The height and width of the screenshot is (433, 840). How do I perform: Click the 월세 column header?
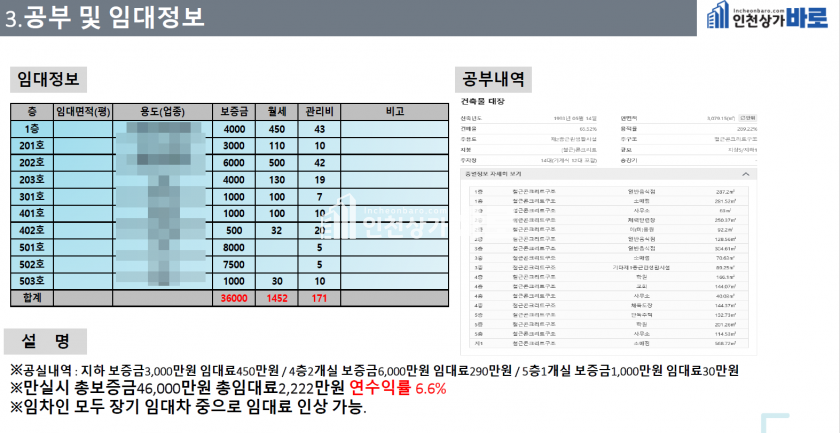pos(276,112)
